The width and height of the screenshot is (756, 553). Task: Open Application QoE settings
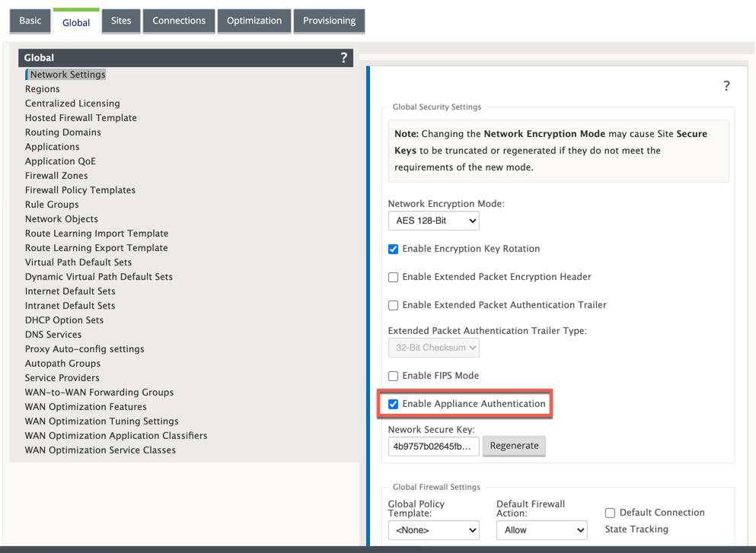click(x=60, y=161)
